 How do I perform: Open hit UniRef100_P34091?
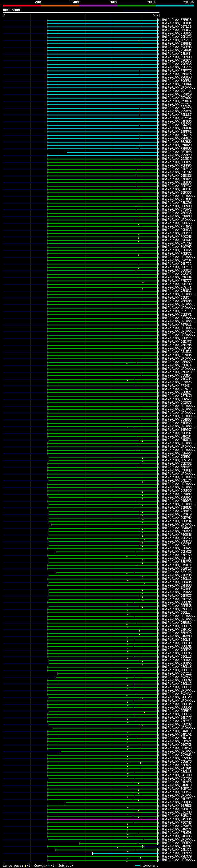click(x=176, y=50)
